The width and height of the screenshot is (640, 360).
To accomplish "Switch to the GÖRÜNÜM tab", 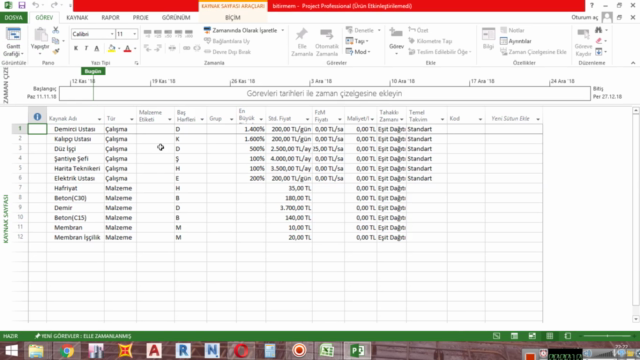I will tap(176, 18).
